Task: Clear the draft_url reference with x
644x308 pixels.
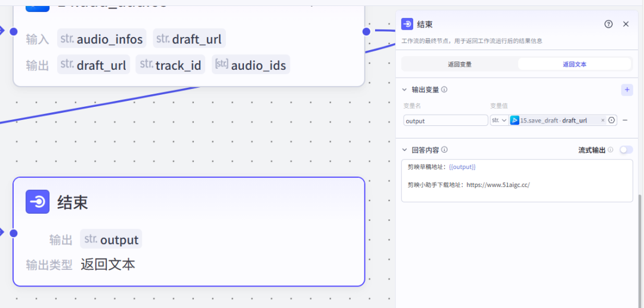Action: 602,121
